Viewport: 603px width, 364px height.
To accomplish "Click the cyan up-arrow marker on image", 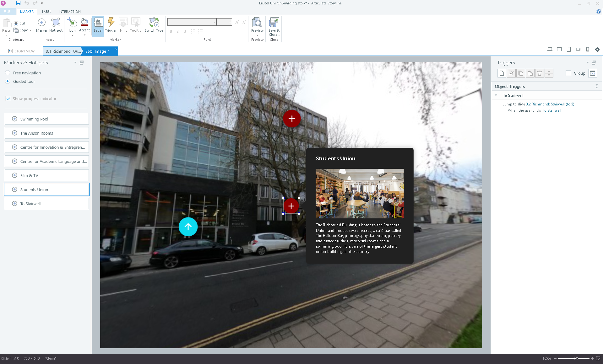I will point(188,227).
